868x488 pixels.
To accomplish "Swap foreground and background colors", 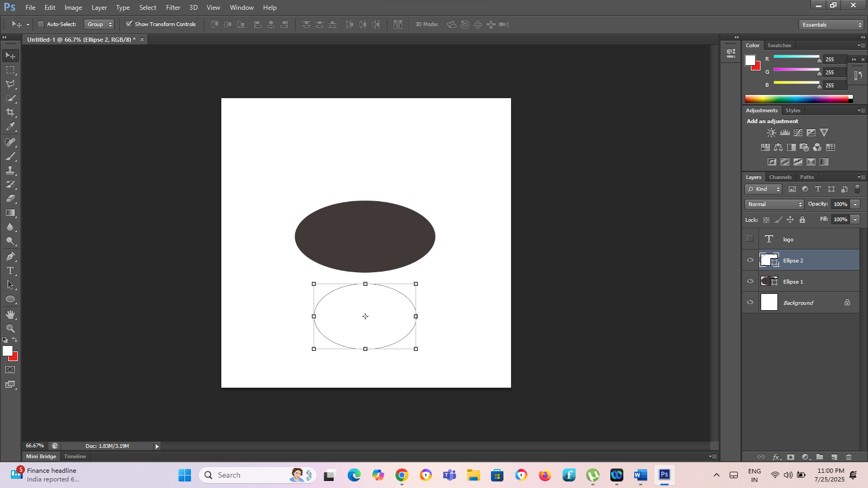I will point(15,340).
